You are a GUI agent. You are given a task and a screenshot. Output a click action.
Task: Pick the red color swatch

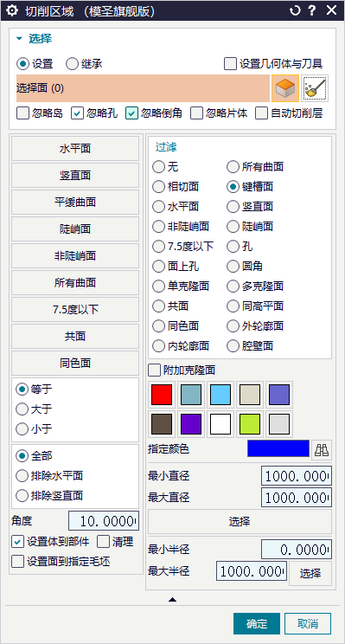click(162, 395)
